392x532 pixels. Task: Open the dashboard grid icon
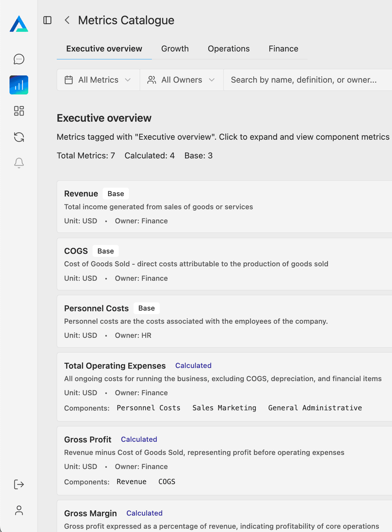[x=19, y=111]
